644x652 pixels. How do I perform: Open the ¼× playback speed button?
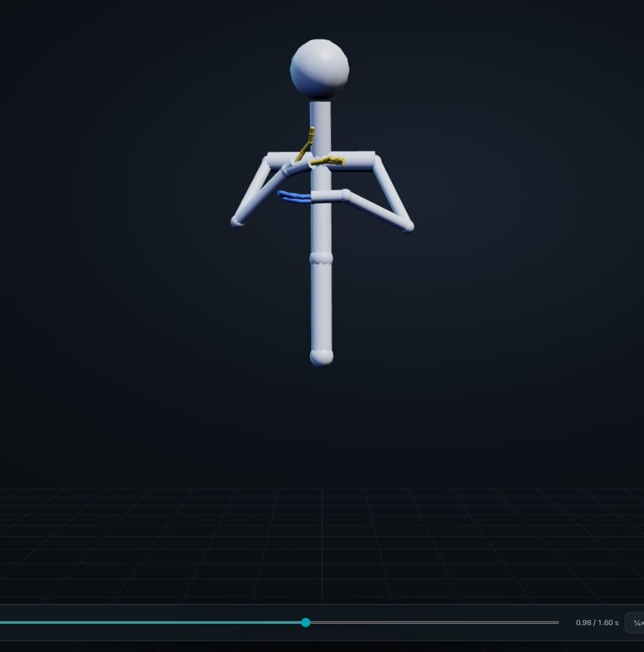click(x=636, y=623)
